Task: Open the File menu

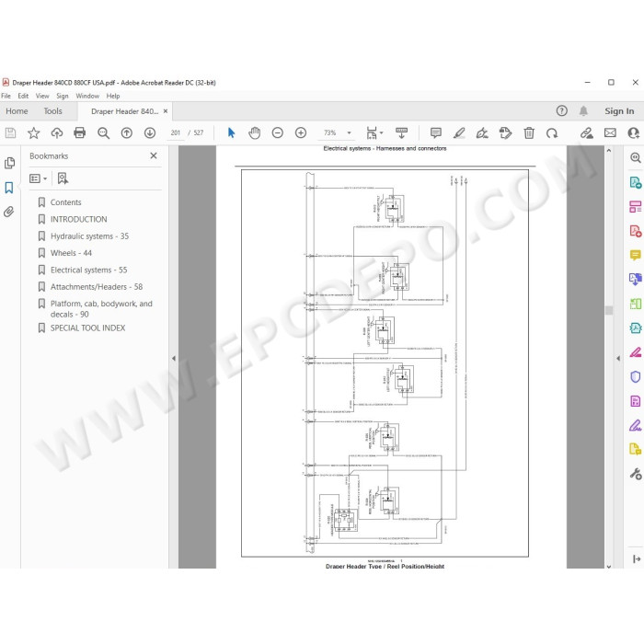Action: tap(6, 96)
